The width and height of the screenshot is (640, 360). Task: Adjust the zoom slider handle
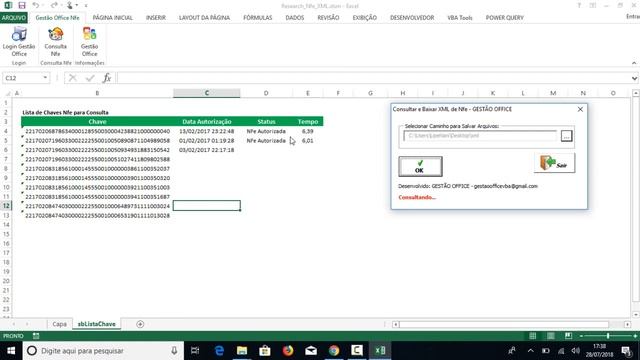click(608, 336)
